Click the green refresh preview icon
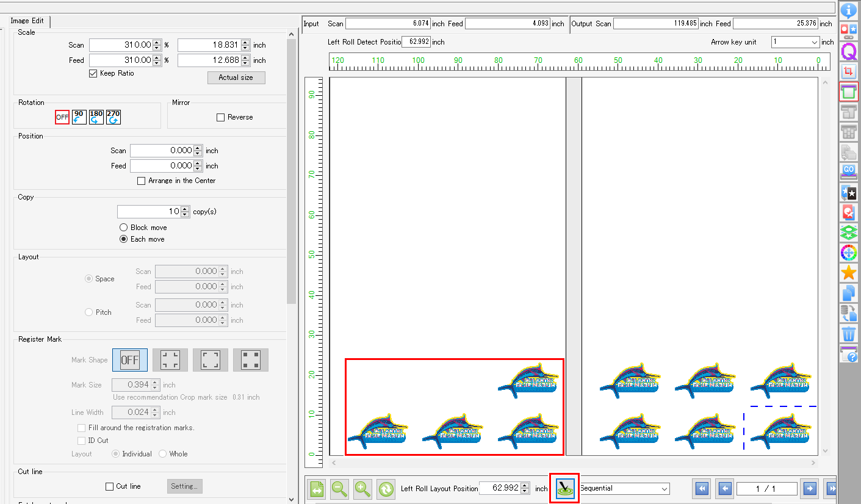Viewport: 861px width, 504px height. tap(386, 488)
